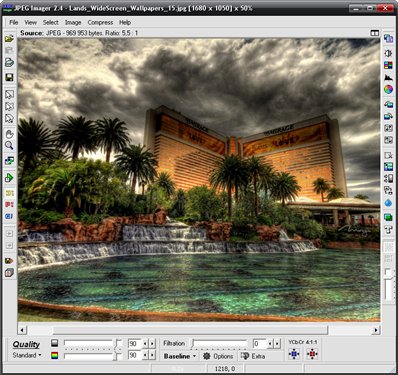398x375 pixels.
Task: Toggle the split view pane icon
Action: (375, 33)
